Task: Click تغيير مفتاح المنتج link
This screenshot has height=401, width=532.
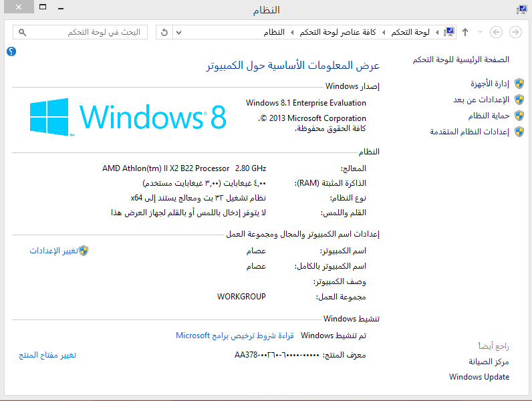Action: (x=47, y=355)
